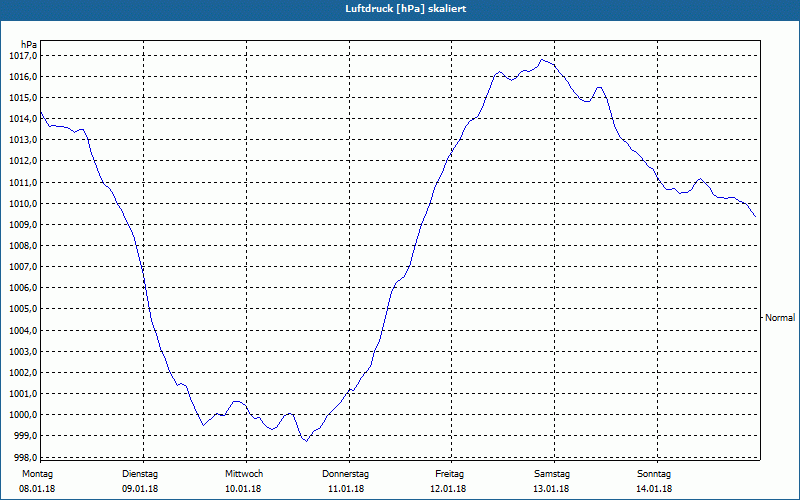Select the 1016,0 axis value
Viewport: 800px width, 500px height.
click(23, 77)
